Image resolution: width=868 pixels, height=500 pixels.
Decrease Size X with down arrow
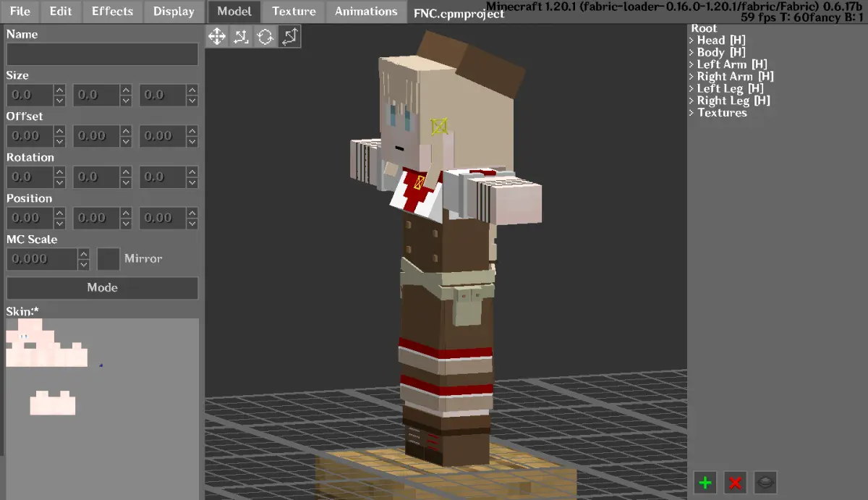(x=60, y=101)
